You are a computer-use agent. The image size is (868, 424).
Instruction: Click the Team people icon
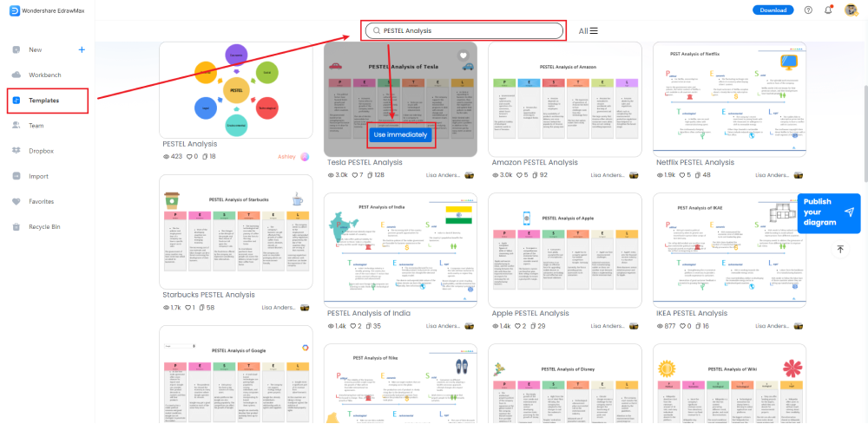(x=16, y=126)
